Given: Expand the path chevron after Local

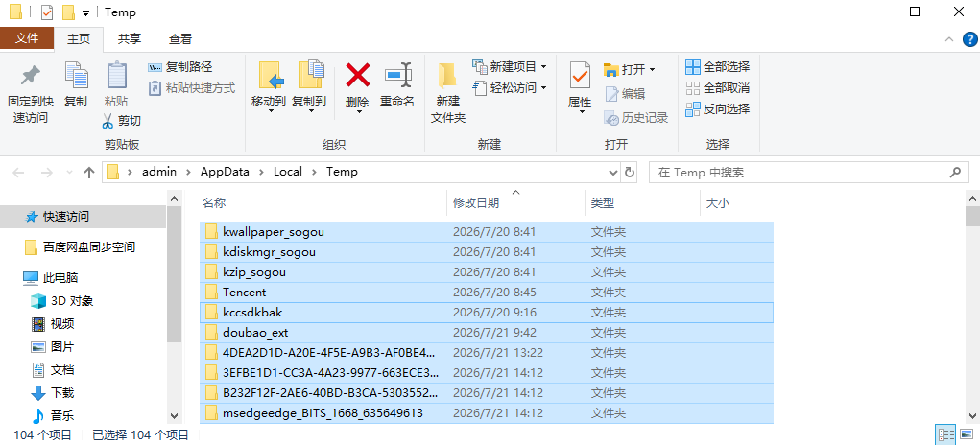Looking at the screenshot, I should click(314, 172).
